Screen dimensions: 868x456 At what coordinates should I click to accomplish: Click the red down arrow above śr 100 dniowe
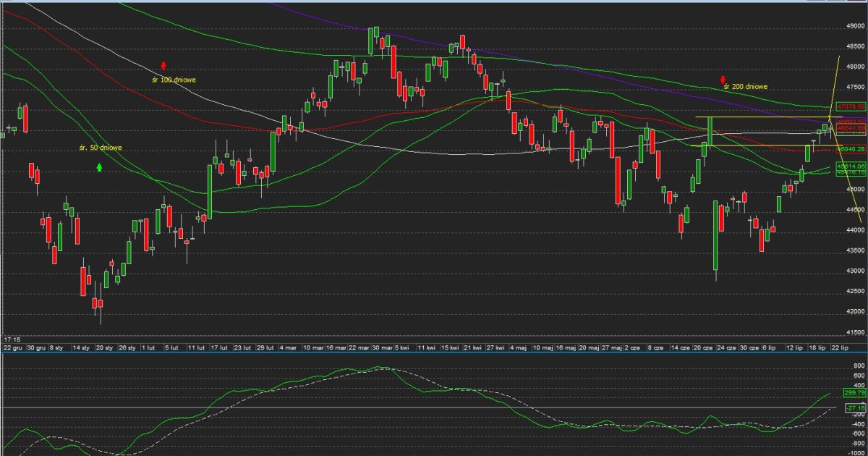163,66
